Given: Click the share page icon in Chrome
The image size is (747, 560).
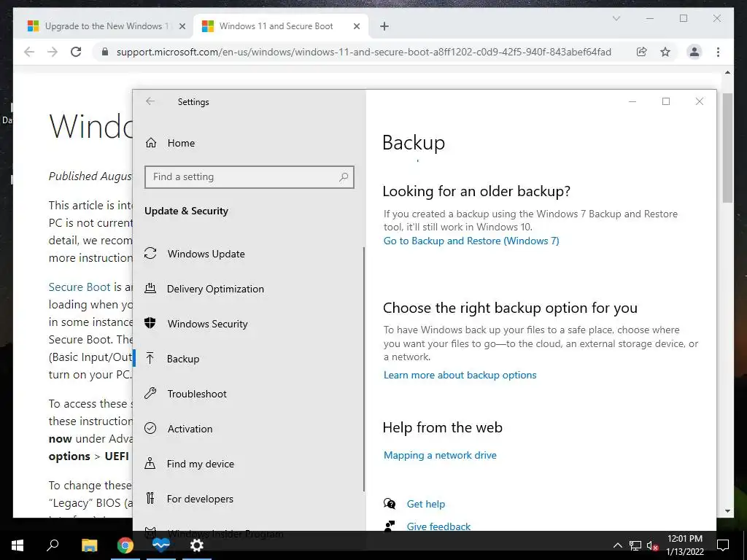Looking at the screenshot, I should (x=642, y=52).
